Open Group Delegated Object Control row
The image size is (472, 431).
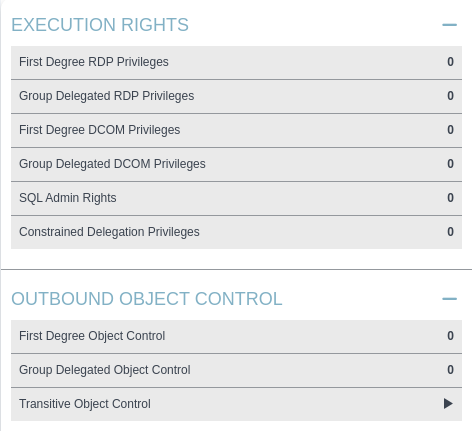236,370
